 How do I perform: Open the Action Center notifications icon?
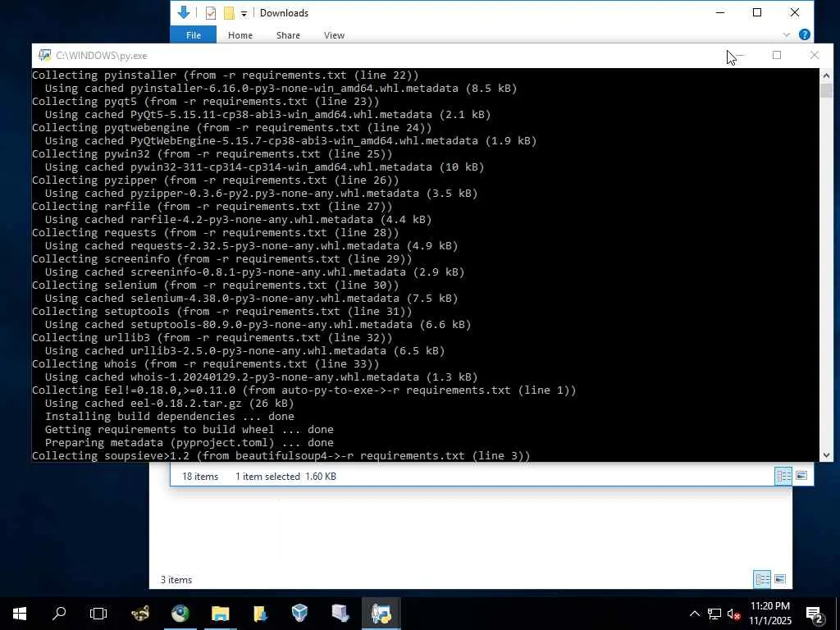tap(815, 614)
